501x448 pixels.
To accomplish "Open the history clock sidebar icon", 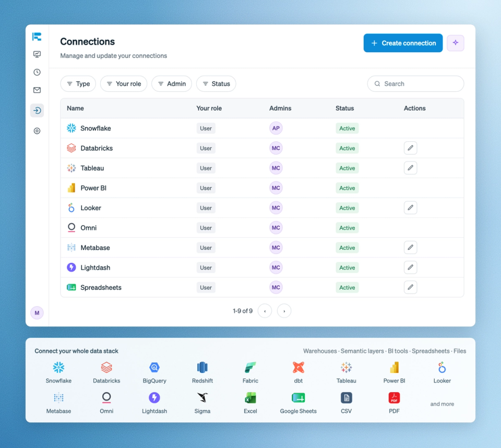I will click(37, 72).
